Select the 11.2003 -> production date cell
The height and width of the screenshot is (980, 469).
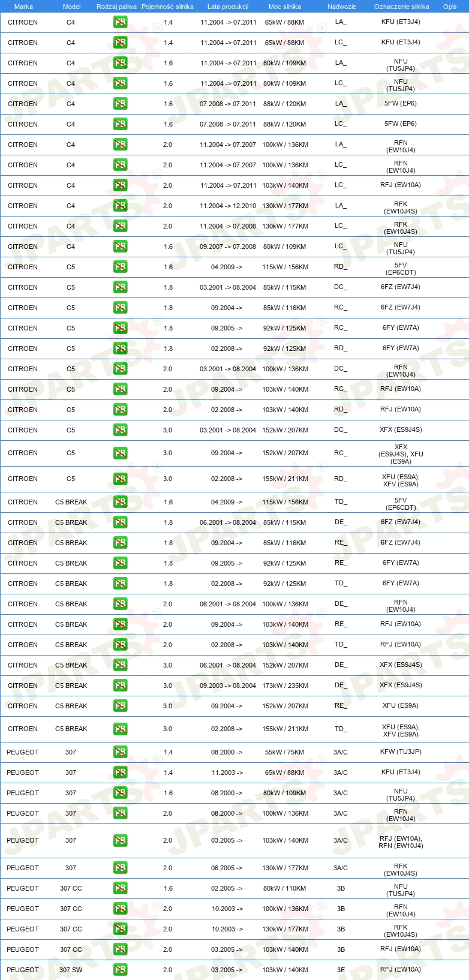pos(227,772)
